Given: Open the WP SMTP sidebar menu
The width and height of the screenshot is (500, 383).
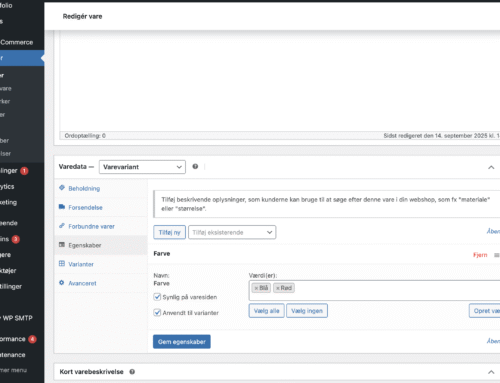Looking at the screenshot, I should point(18,318).
